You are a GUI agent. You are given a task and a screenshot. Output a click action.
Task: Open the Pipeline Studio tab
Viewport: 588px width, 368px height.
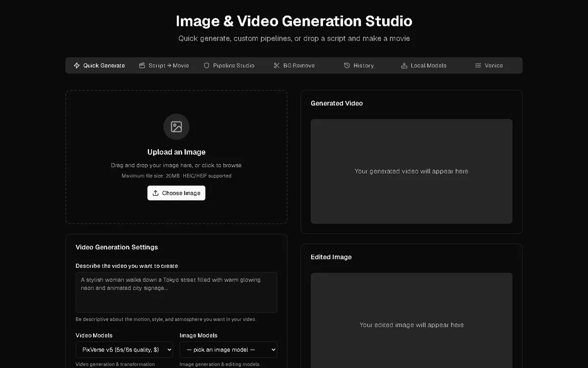click(229, 65)
